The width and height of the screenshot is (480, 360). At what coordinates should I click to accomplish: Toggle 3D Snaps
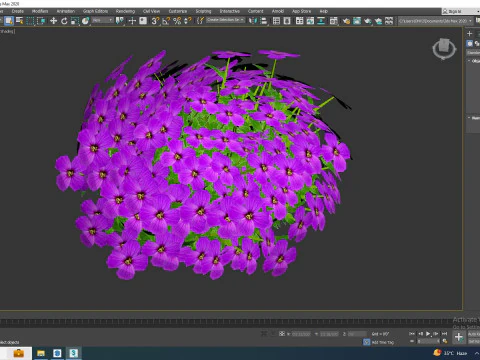(x=155, y=21)
